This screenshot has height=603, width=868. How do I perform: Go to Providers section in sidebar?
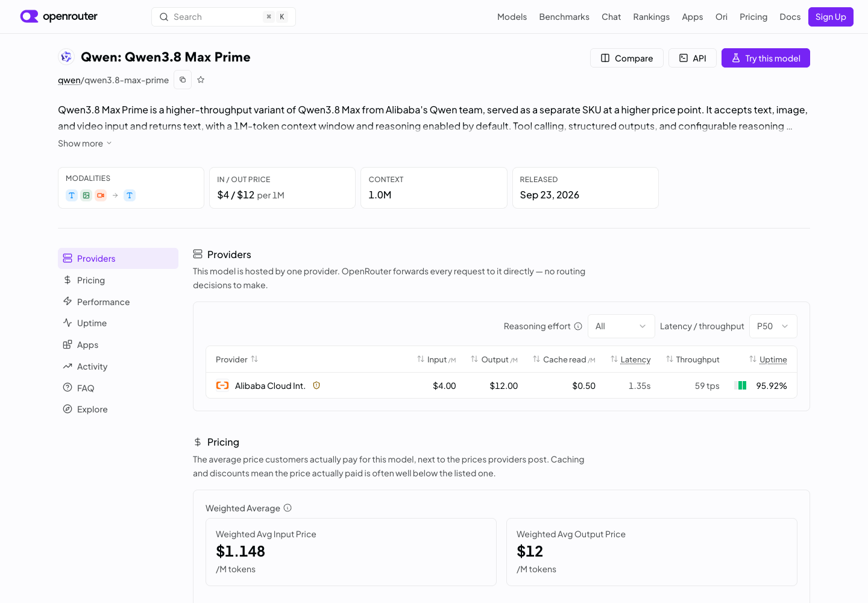tap(118, 259)
